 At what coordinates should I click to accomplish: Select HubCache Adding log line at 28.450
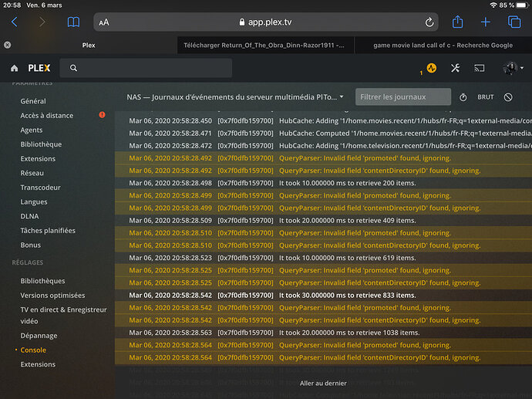point(323,121)
